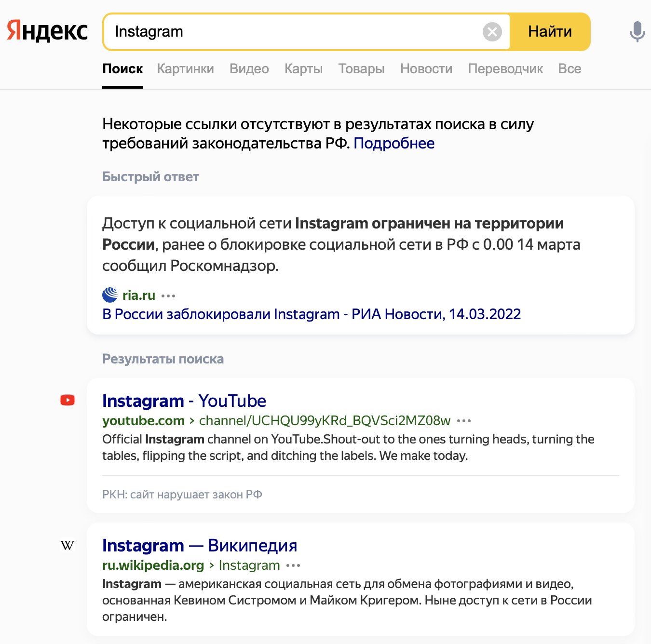
Task: Click the Yandex logo
Action: [x=47, y=31]
